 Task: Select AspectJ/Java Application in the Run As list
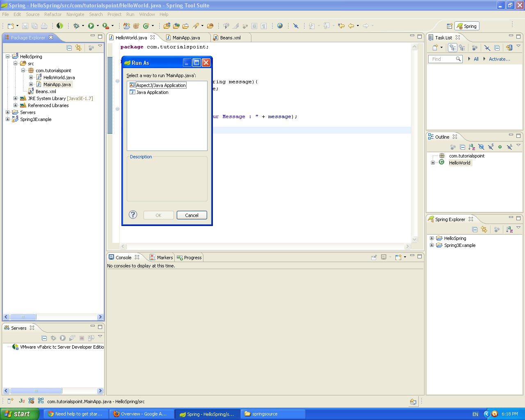[161, 85]
